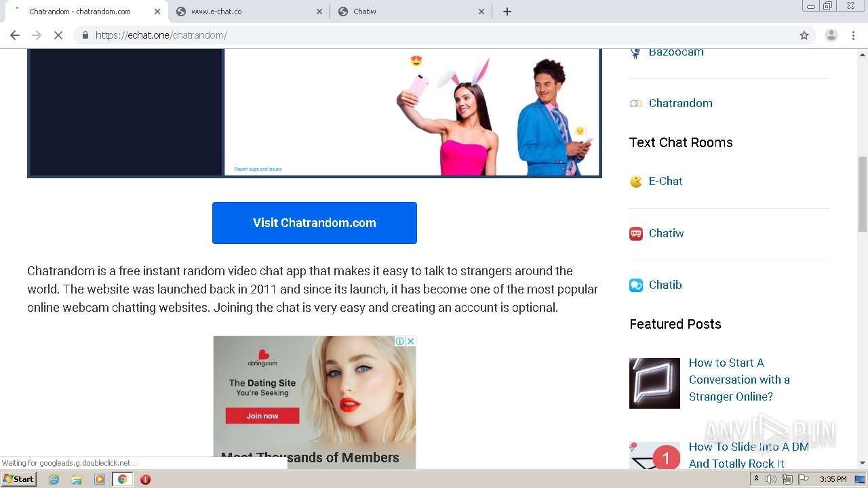
Task: Go back to the previous page
Action: [15, 35]
